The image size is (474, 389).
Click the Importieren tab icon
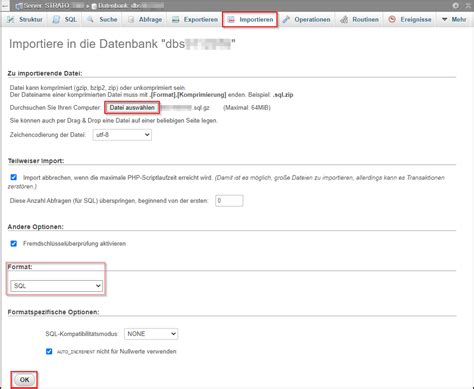point(231,20)
